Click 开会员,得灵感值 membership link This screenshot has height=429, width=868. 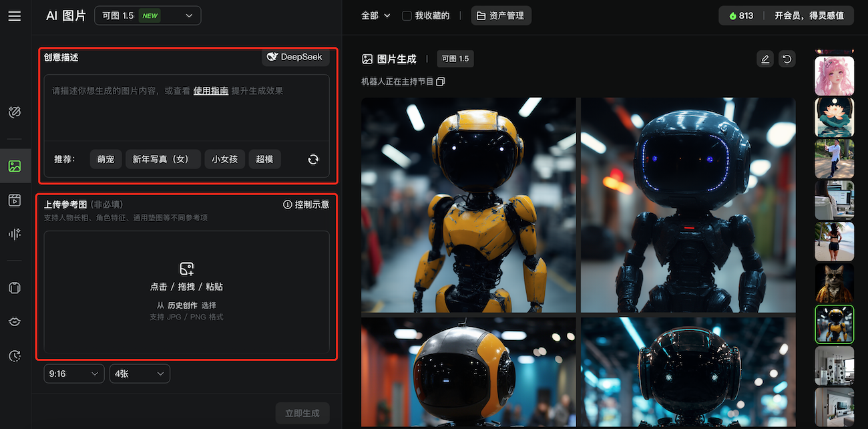click(809, 15)
